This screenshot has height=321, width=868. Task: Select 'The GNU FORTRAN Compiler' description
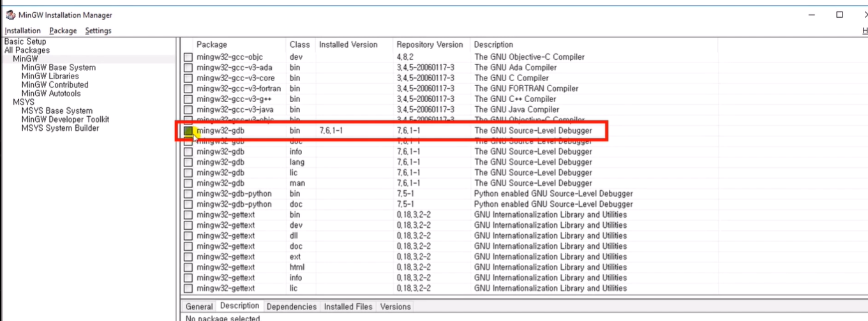[x=526, y=89]
